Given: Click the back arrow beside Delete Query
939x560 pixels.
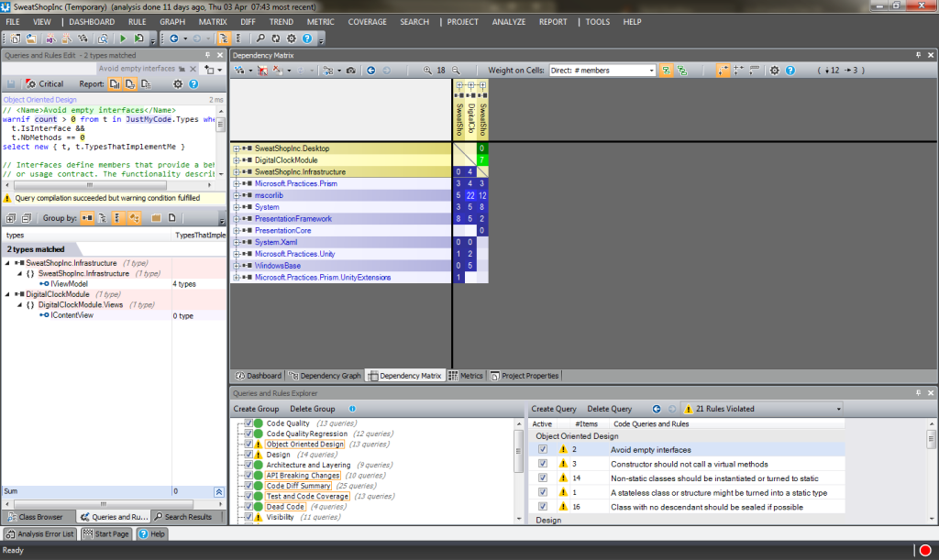Looking at the screenshot, I should pos(657,409).
